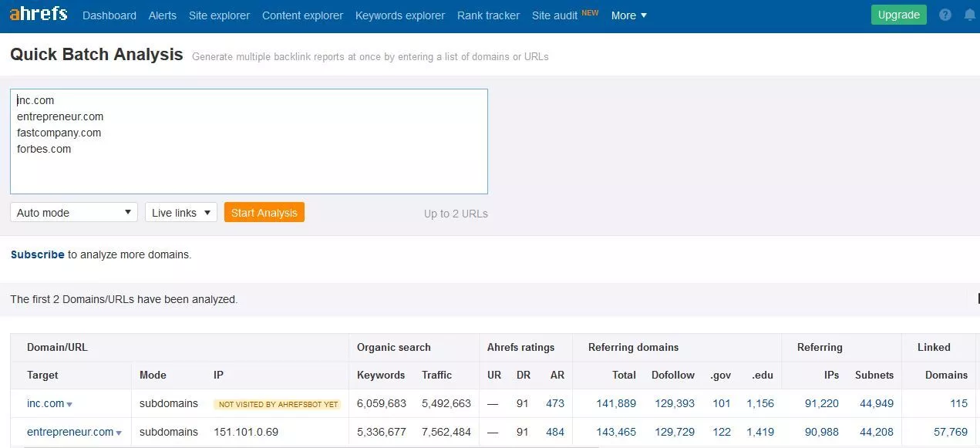Follow the Subscribe link
This screenshot has height=448, width=980.
(37, 254)
